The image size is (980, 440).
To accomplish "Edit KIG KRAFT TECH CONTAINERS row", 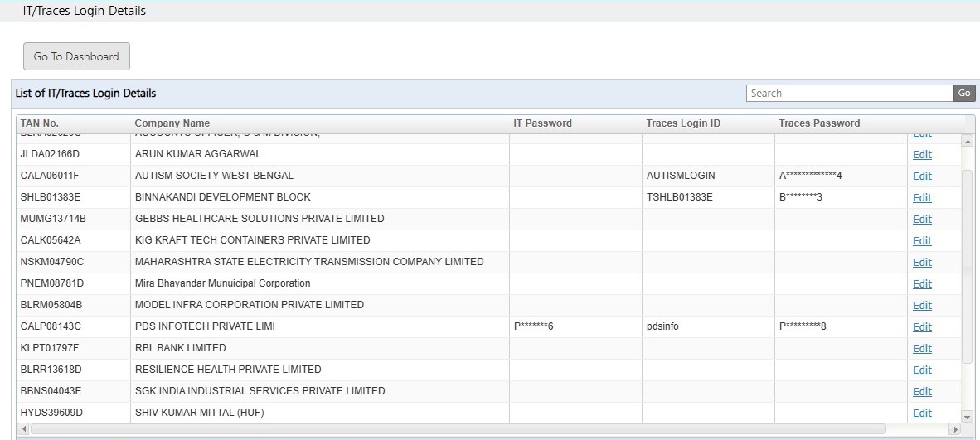I will pyautogui.click(x=922, y=240).
